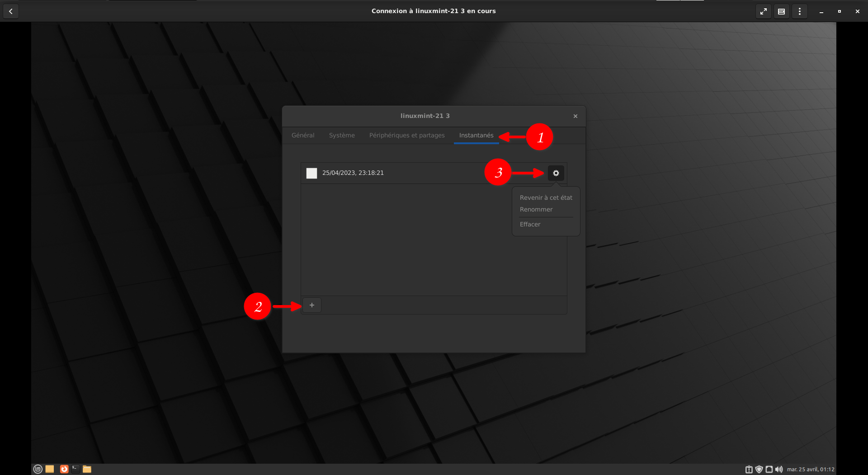Open the terminal from the guest panel

[75, 469]
